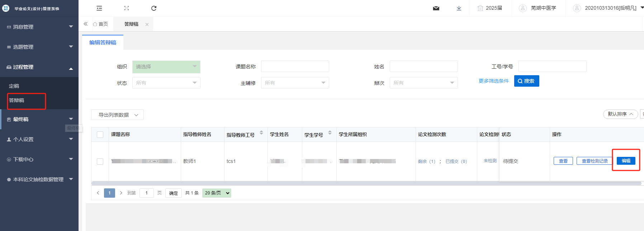This screenshot has width=644, height=231.
Task: Click the user avatar icon for 202010313016
Action: coord(577,8)
